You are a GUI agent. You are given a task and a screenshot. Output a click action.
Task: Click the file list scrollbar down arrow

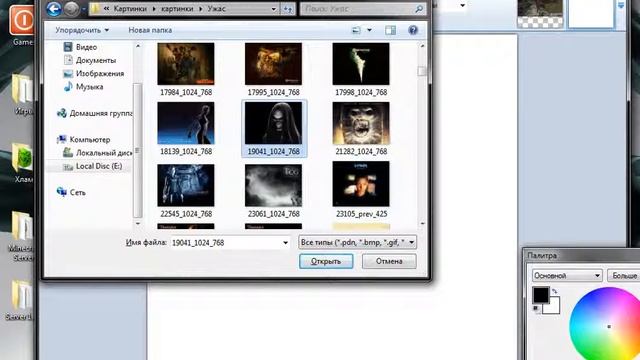422,224
